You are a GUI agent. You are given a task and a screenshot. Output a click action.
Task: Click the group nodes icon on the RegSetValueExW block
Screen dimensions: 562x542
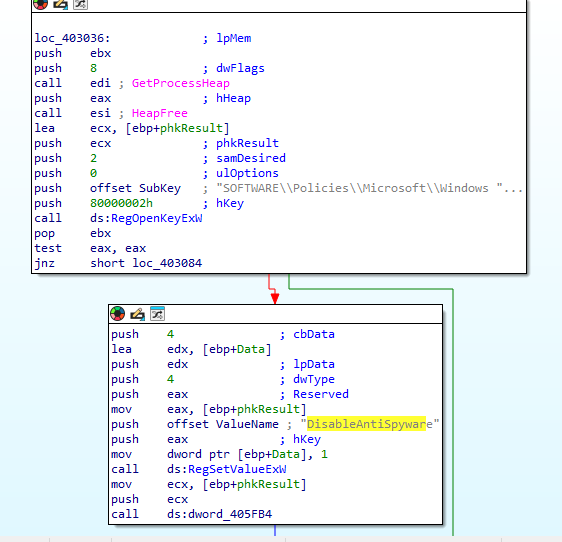pos(157,314)
